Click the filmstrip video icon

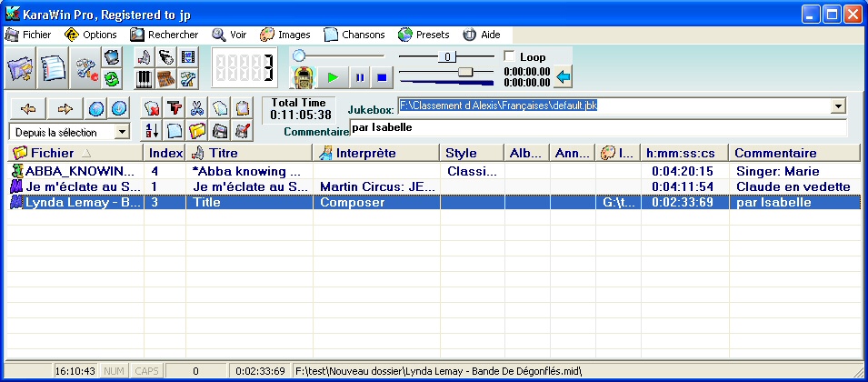pyautogui.click(x=188, y=57)
